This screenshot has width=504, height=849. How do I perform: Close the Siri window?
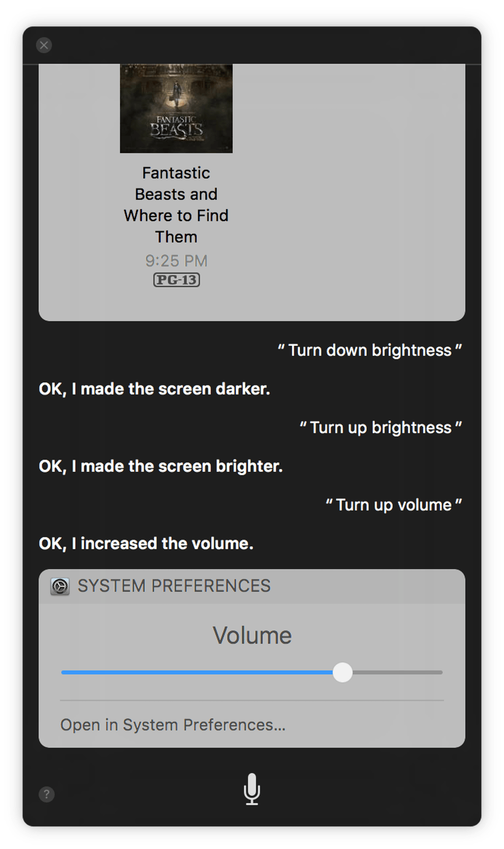pyautogui.click(x=44, y=45)
